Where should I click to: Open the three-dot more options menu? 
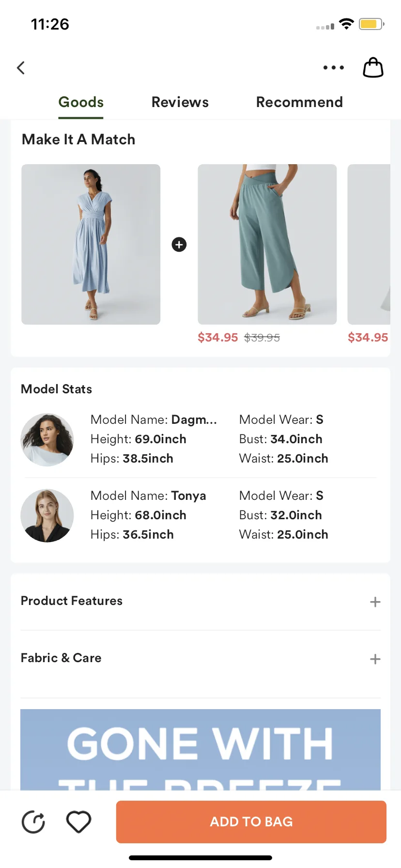click(x=334, y=68)
